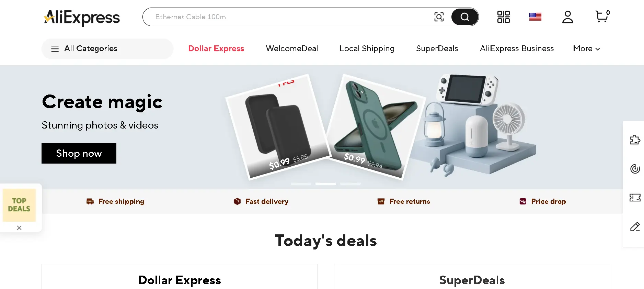The image size is (644, 289).
Task: Click the Free shipping badge icon
Action: click(x=90, y=201)
